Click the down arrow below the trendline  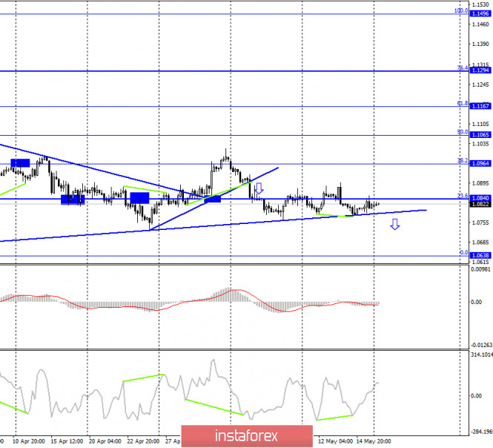[395, 224]
